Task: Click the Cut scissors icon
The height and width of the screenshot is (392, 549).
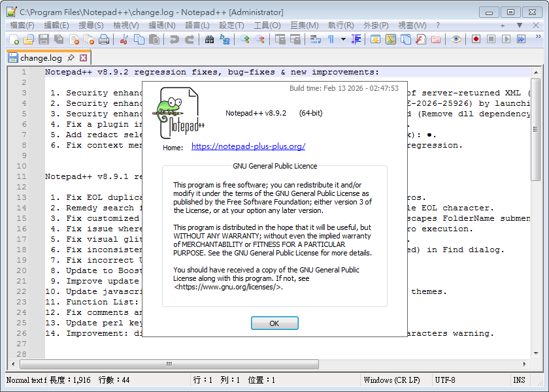Action: (x=124, y=39)
